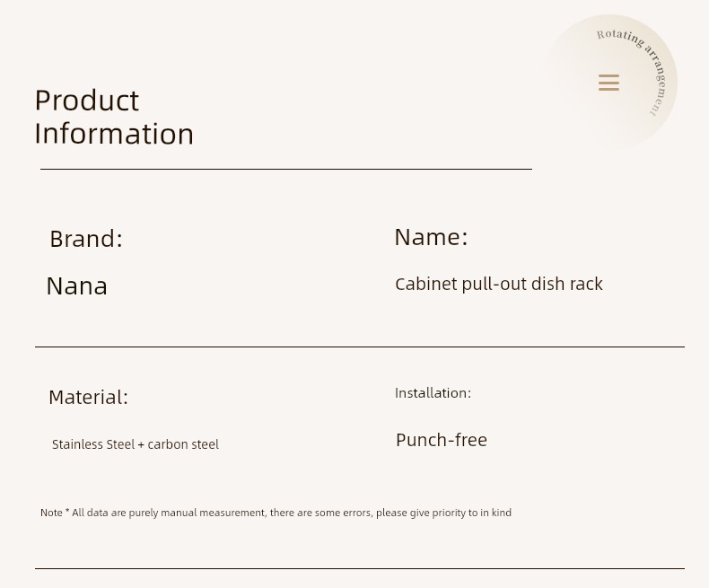Click the manual measurement note text
Screen dimensions: 709x588
pos(276,513)
